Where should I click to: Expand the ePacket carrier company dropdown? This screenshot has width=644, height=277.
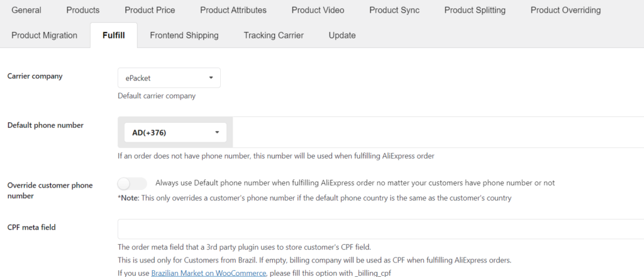pyautogui.click(x=169, y=77)
